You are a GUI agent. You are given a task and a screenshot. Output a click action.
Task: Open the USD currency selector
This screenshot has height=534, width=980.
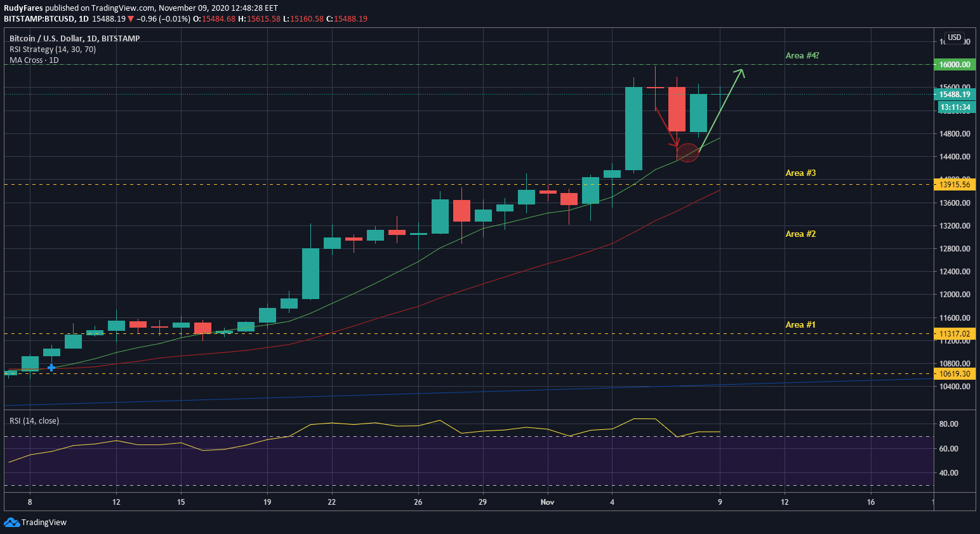click(954, 37)
